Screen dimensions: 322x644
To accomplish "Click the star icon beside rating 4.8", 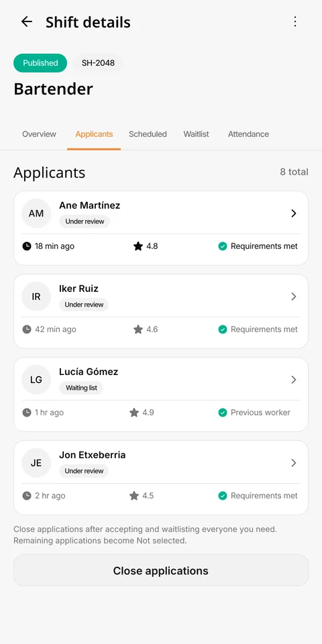I will [x=138, y=246].
